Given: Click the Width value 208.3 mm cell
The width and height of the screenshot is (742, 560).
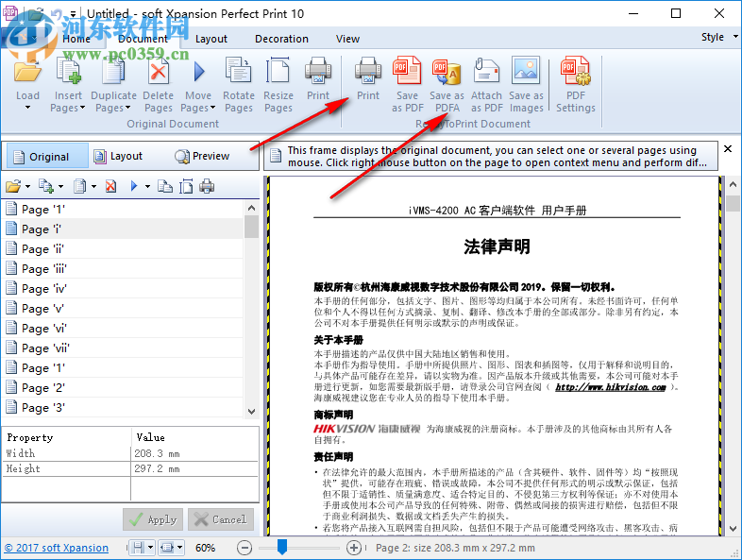Looking at the screenshot, I should click(x=194, y=453).
